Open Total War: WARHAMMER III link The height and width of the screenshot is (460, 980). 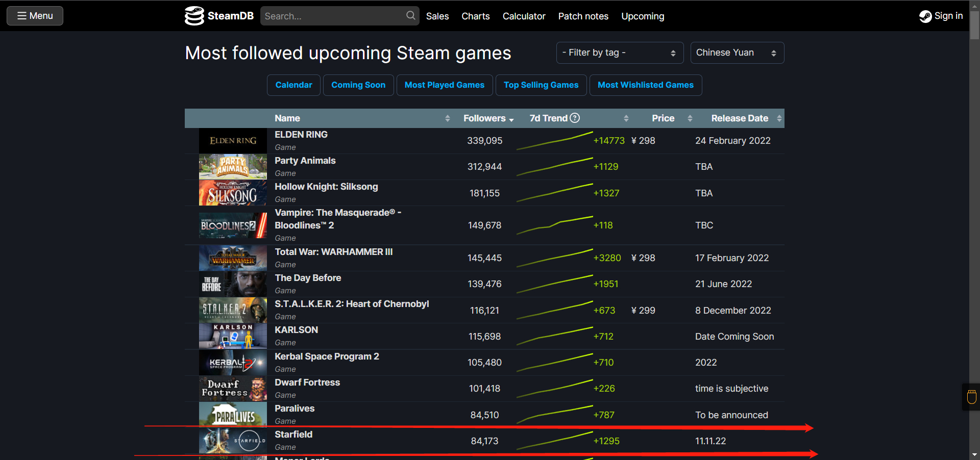point(334,252)
